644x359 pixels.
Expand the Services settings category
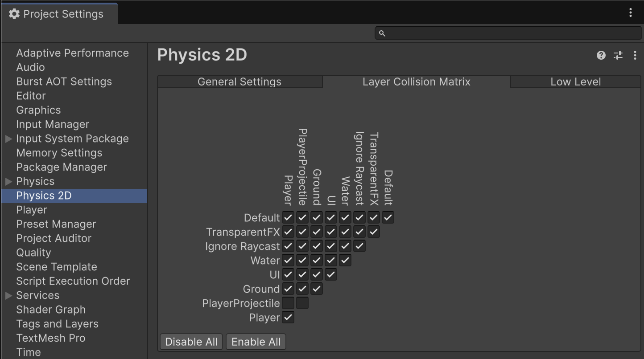point(8,296)
